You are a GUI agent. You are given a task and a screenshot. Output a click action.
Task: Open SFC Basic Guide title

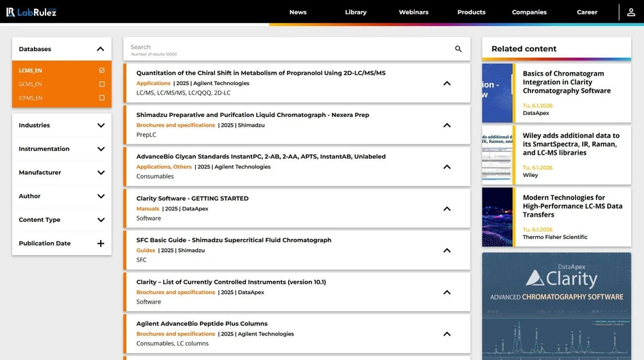[x=234, y=240]
